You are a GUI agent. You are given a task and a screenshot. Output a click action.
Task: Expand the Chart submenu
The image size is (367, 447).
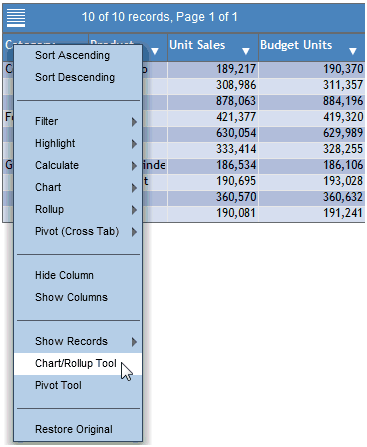78,187
